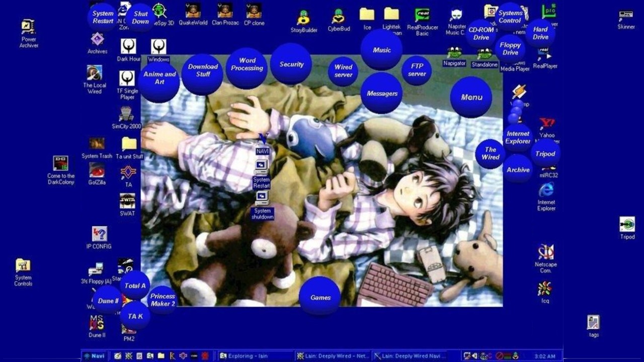Open the Messagers bubble
Screen dimensions: 644x362
click(382, 93)
